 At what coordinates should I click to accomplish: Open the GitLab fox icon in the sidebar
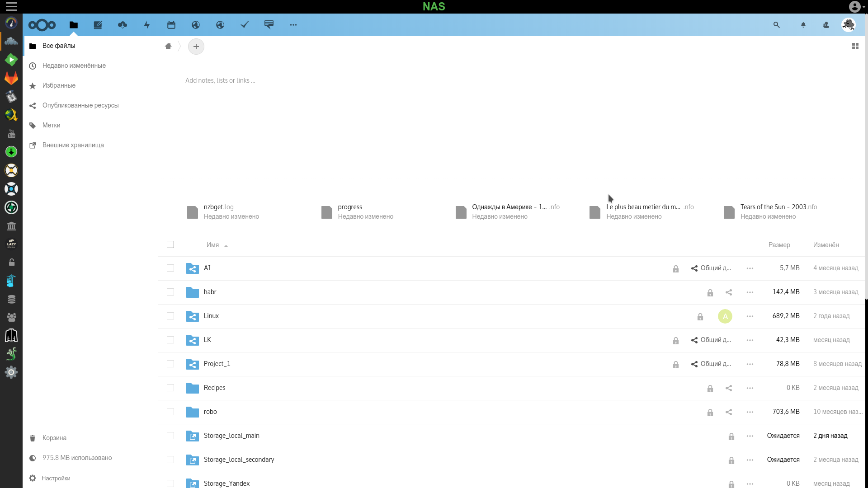[11, 78]
